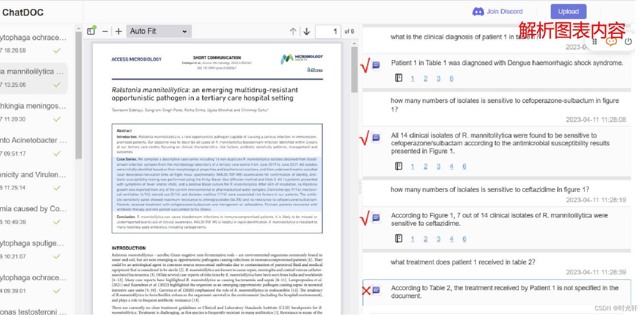Click question about cefoperazone-sulbactum isolates

tap(505, 105)
